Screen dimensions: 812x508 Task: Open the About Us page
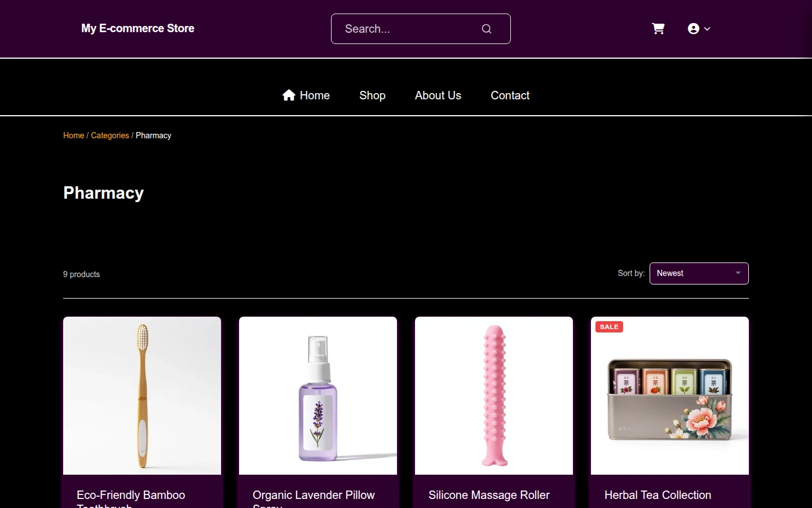[438, 95]
